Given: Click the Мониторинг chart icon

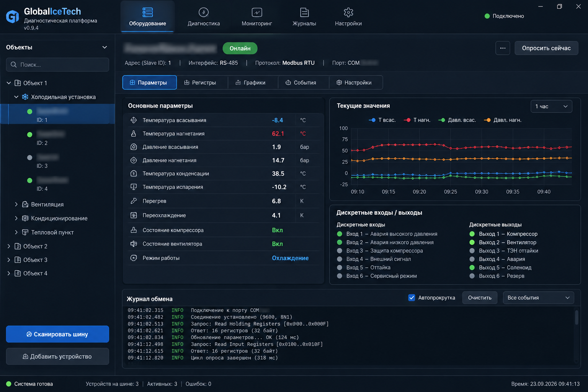Looking at the screenshot, I should click(x=257, y=12).
